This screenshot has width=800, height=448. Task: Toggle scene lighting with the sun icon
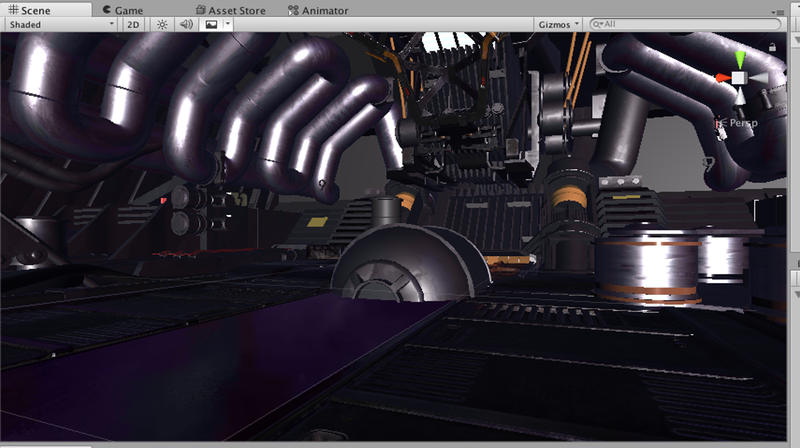[163, 24]
